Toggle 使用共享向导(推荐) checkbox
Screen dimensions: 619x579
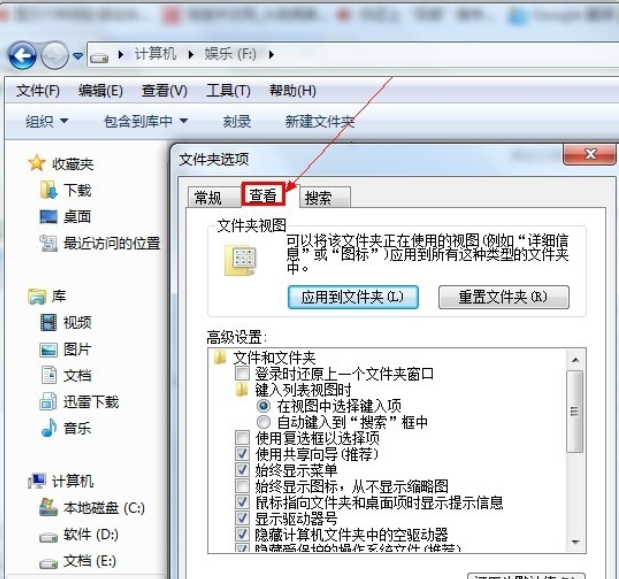coord(242,454)
